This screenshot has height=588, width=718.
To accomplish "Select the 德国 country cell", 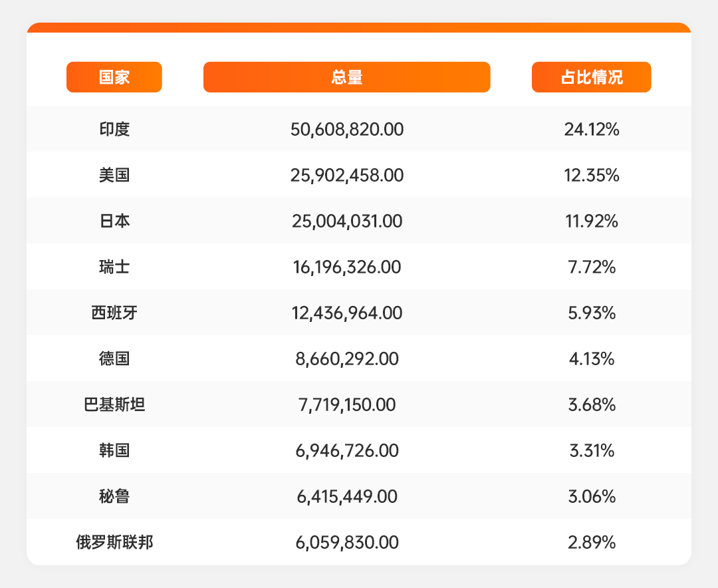I will (x=114, y=359).
